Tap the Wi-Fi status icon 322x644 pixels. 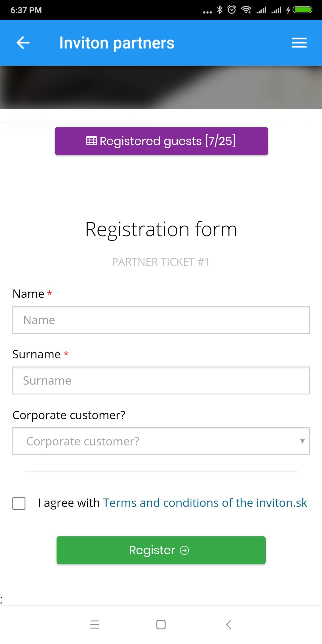[x=246, y=10]
